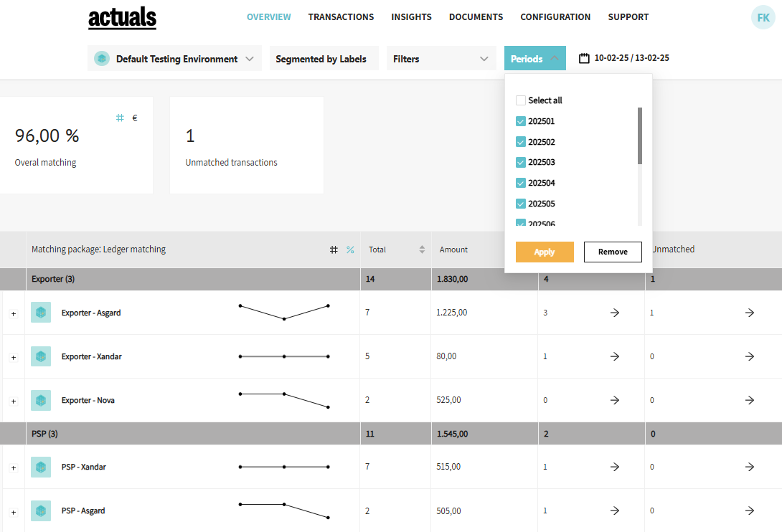The height and width of the screenshot is (532, 782).
Task: Click the actuals logo
Action: [122, 17]
